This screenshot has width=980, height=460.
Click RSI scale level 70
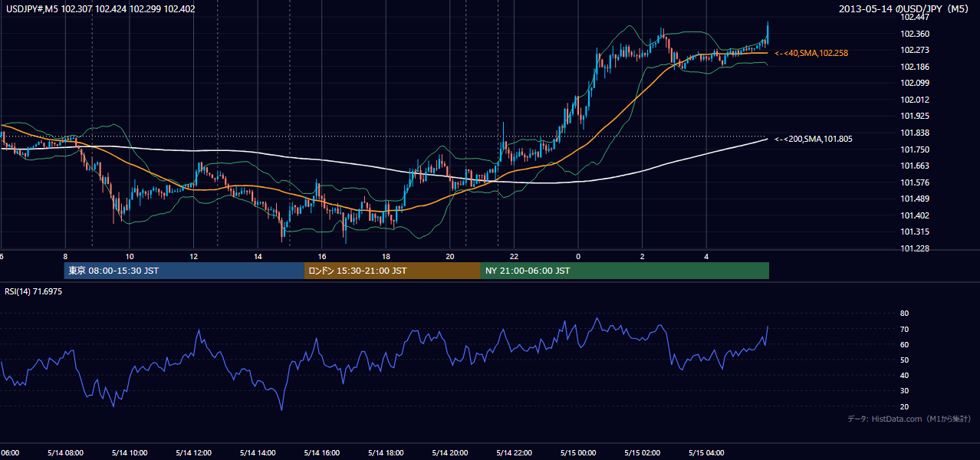904,329
